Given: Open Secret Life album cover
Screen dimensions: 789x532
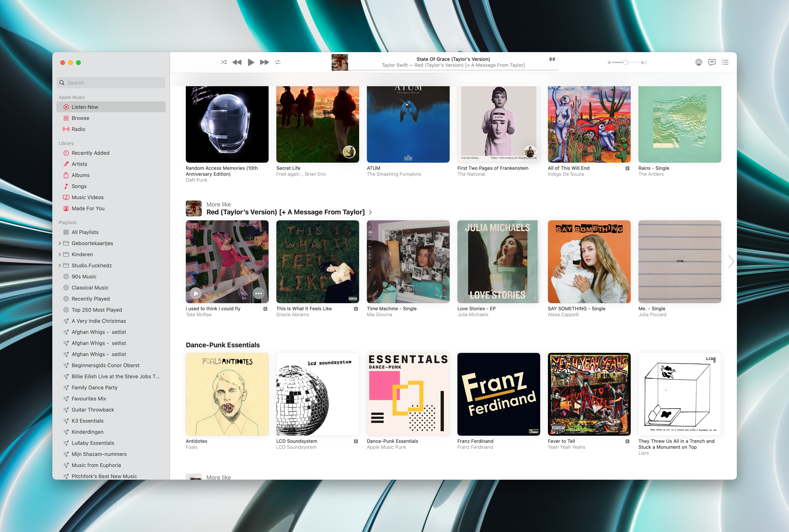Looking at the screenshot, I should [x=318, y=124].
